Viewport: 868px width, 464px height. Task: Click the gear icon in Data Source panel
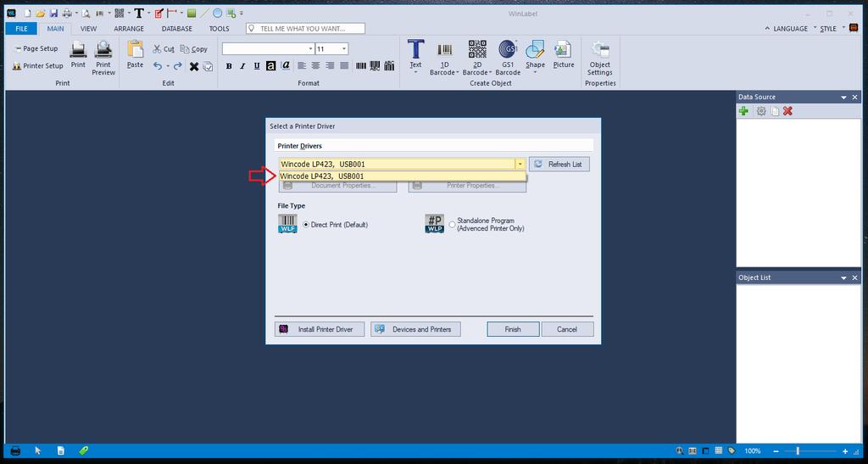(761, 111)
